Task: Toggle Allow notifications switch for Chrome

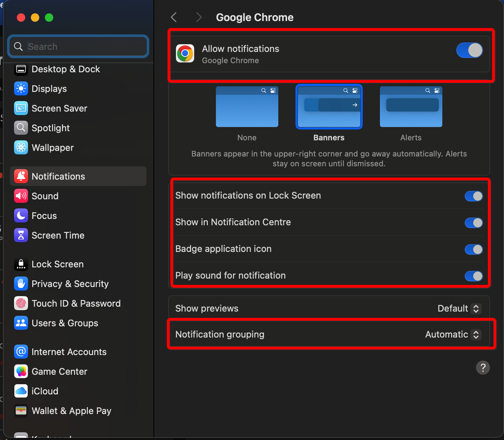Action: [470, 50]
